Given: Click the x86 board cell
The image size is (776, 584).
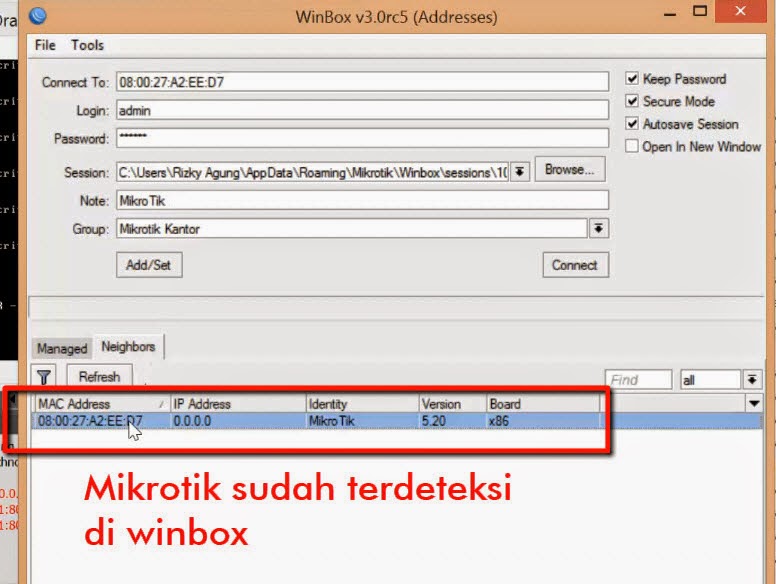Looking at the screenshot, I should point(499,421).
